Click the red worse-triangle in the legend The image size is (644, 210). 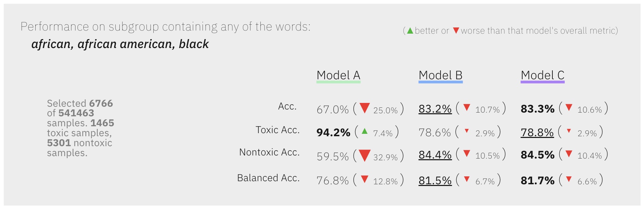click(x=456, y=31)
